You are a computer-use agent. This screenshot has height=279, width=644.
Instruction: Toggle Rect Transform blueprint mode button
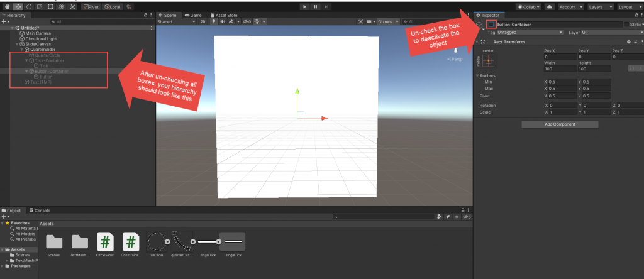point(633,68)
